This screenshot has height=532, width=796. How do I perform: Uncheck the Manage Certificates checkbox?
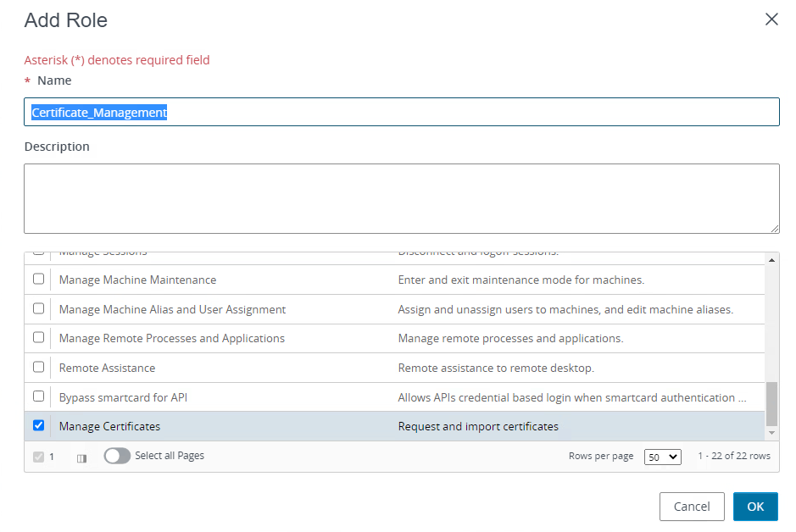pos(39,425)
